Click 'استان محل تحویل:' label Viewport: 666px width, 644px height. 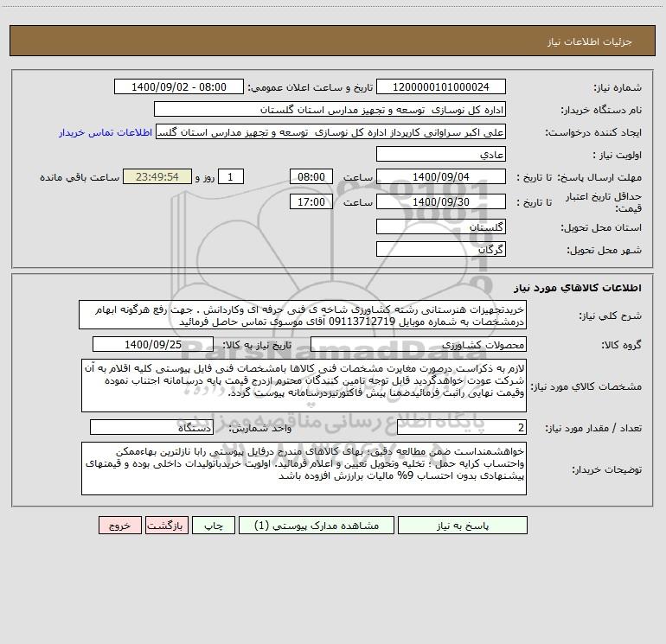pos(601,228)
